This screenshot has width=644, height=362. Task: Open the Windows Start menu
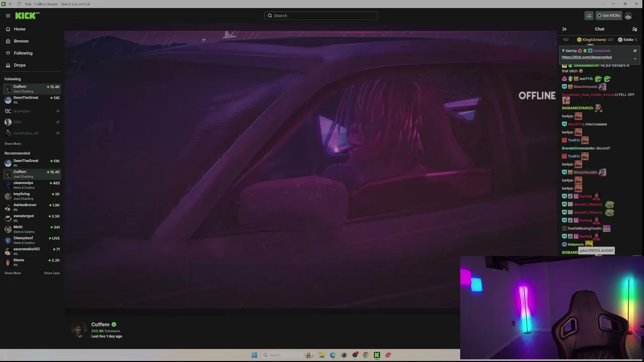click(x=254, y=355)
